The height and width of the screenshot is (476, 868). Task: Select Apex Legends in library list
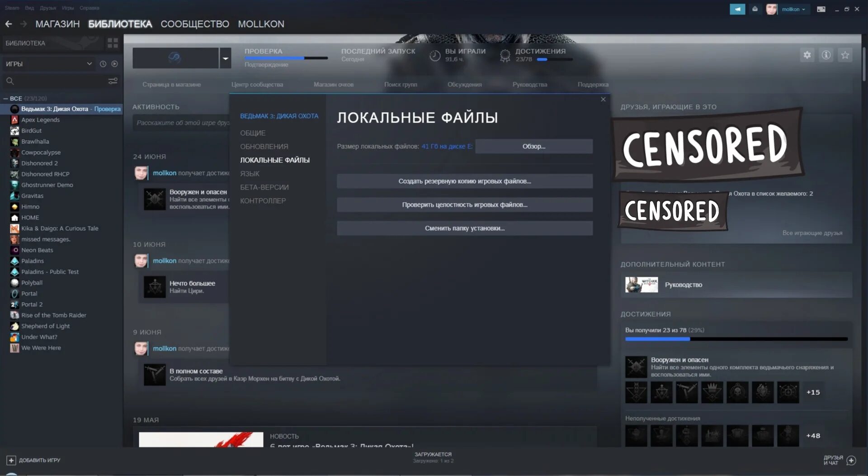pyautogui.click(x=40, y=120)
